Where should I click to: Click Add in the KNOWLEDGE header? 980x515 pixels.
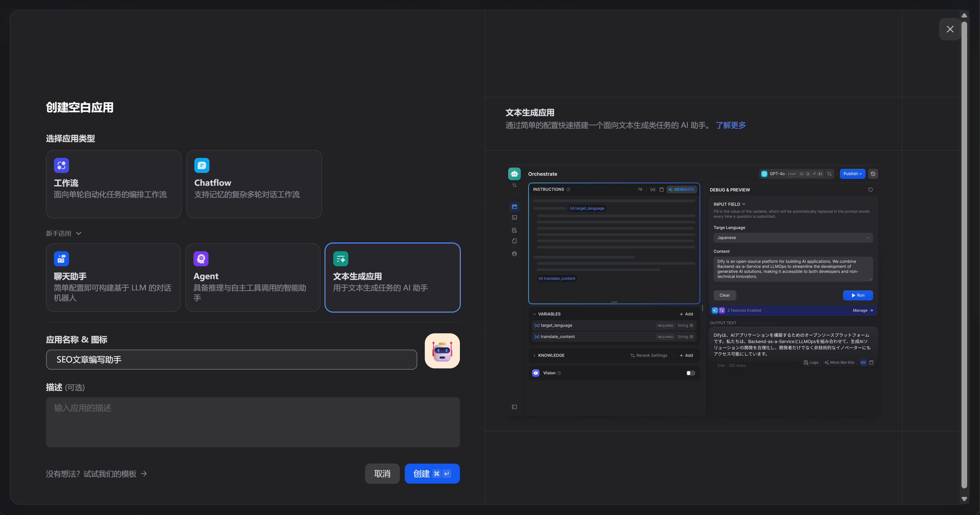coord(686,355)
